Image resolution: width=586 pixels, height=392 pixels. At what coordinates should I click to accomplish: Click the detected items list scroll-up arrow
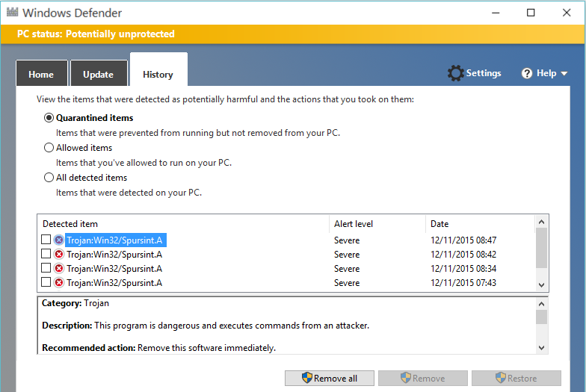pyautogui.click(x=541, y=222)
